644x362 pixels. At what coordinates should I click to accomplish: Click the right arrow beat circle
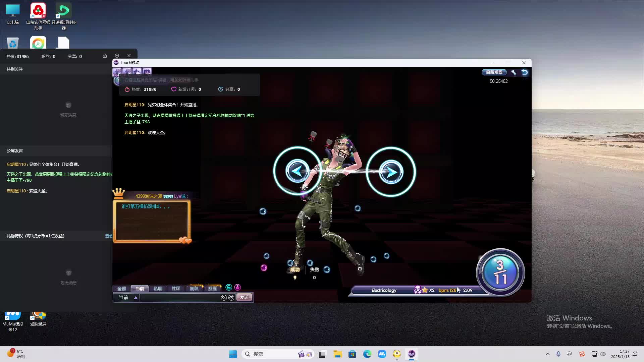391,172
